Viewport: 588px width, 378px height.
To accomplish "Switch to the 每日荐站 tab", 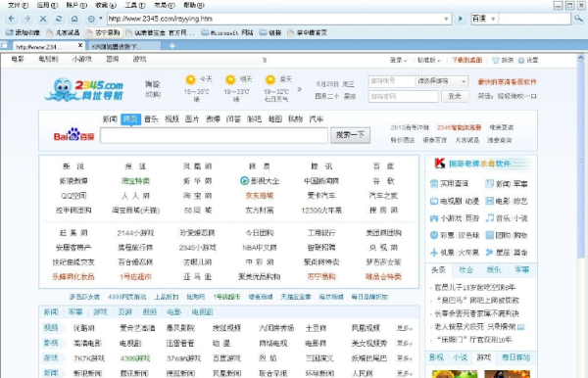I will click(x=515, y=357).
